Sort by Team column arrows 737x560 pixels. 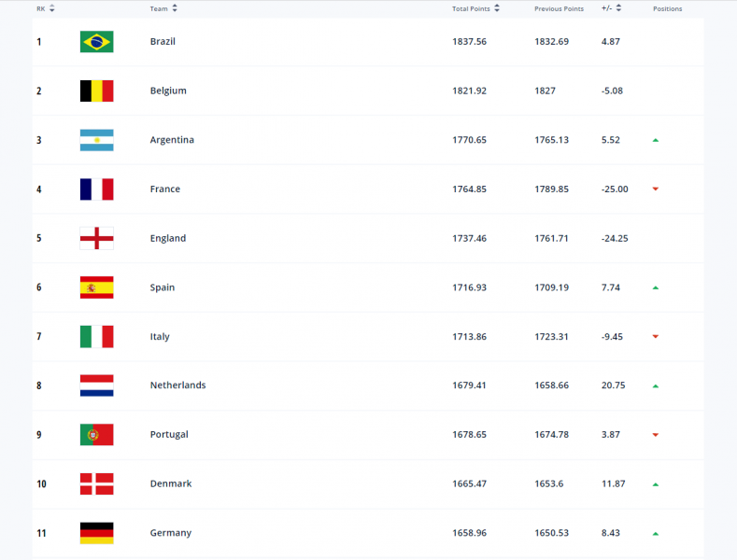[x=175, y=8]
